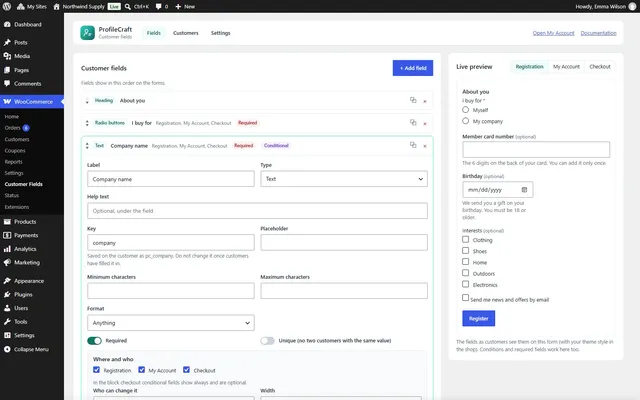The width and height of the screenshot is (640, 400).
Task: Open the Appearance brush icon
Action: [x=7, y=281]
